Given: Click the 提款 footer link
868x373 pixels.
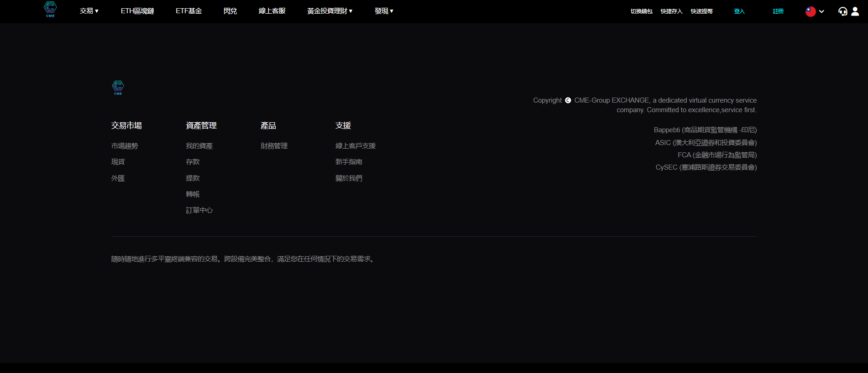Looking at the screenshot, I should tap(193, 178).
